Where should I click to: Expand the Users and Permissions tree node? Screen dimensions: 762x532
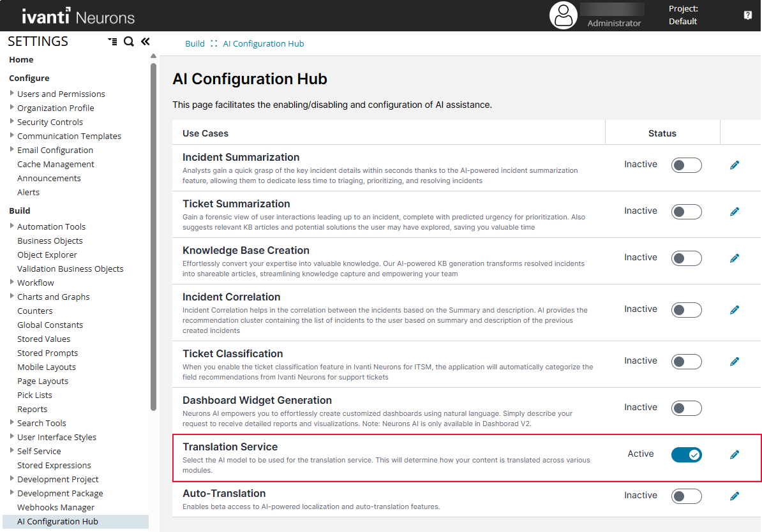click(12, 93)
